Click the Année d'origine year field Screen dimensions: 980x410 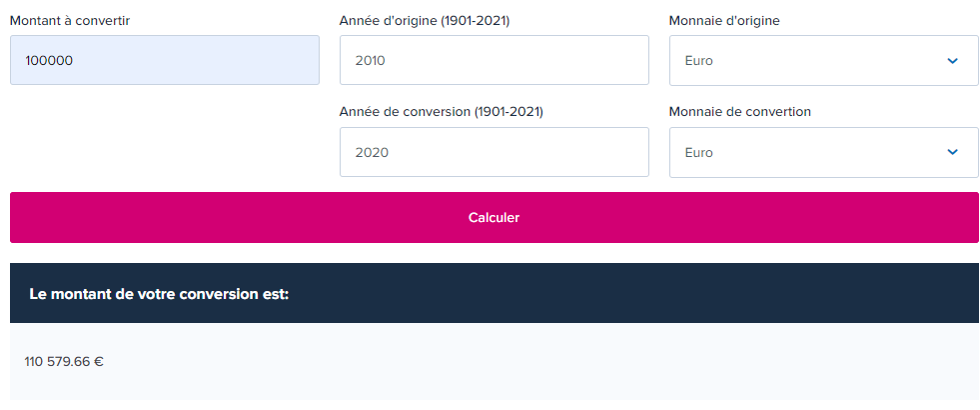click(x=493, y=61)
